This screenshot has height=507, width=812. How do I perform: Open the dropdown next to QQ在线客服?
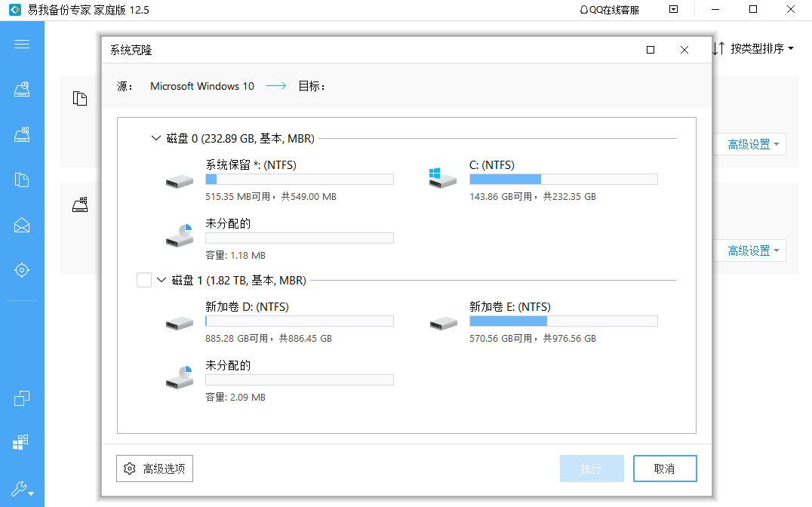[672, 9]
